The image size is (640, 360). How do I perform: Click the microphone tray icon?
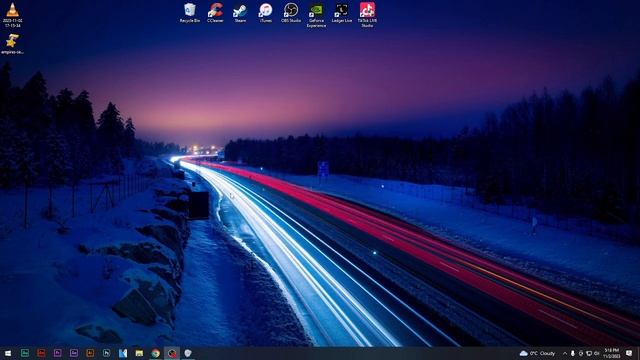coord(573,353)
